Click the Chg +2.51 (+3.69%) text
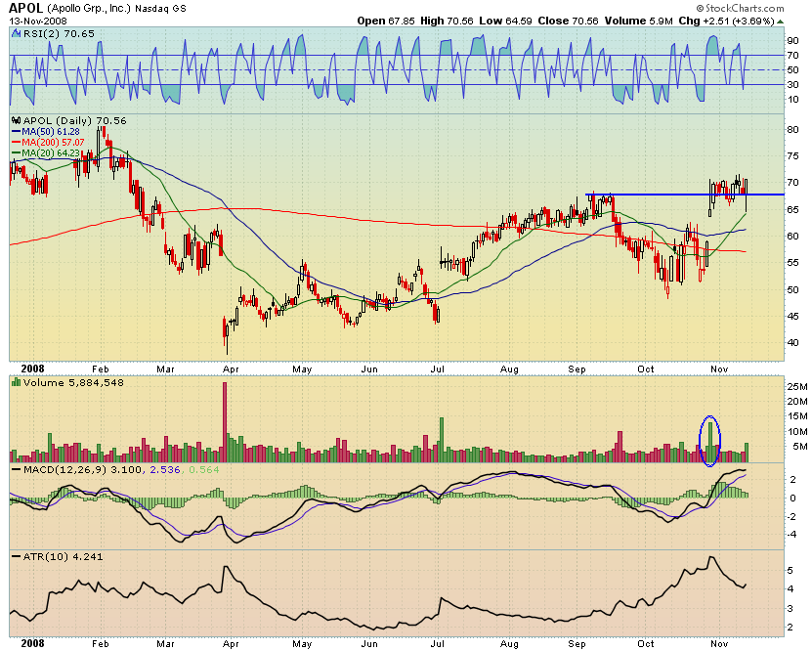 (727, 22)
